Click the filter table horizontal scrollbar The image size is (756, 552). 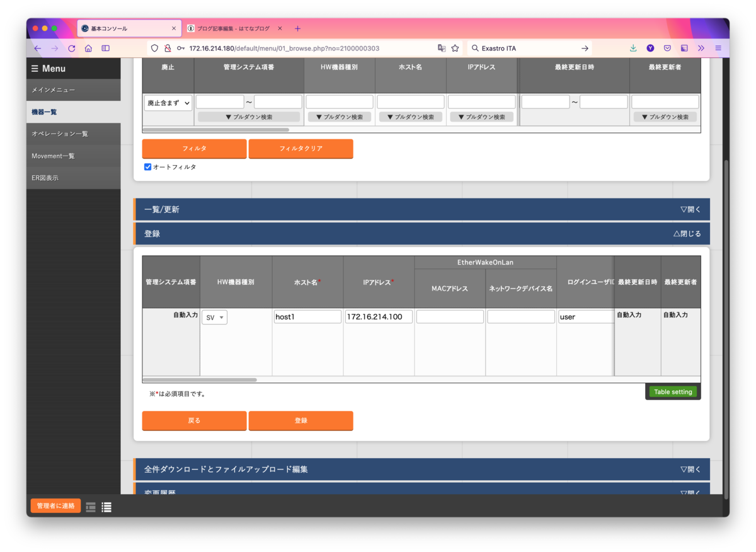pos(216,130)
